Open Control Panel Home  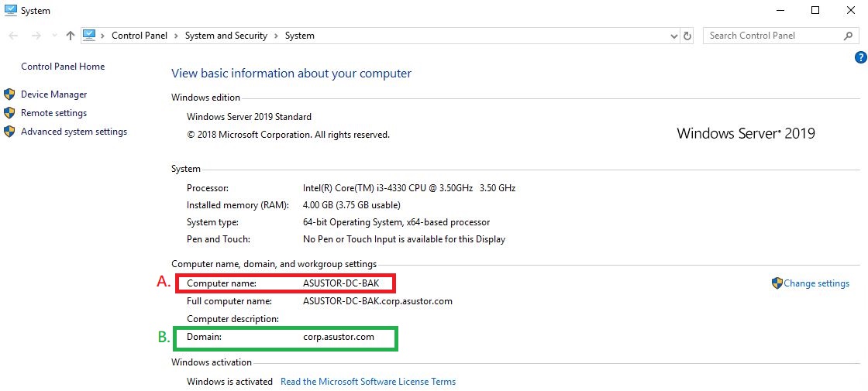pyautogui.click(x=63, y=67)
